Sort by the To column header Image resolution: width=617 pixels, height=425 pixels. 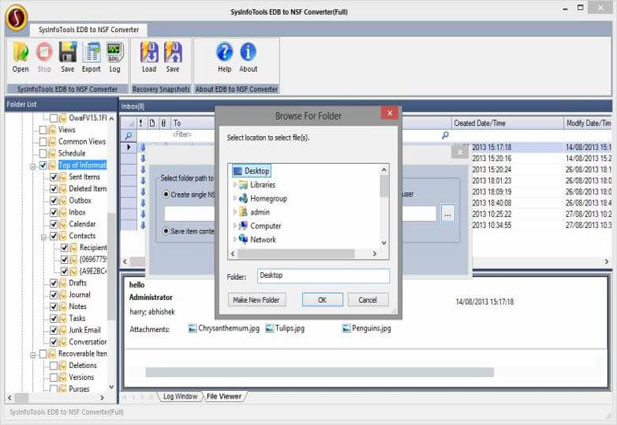(x=193, y=123)
